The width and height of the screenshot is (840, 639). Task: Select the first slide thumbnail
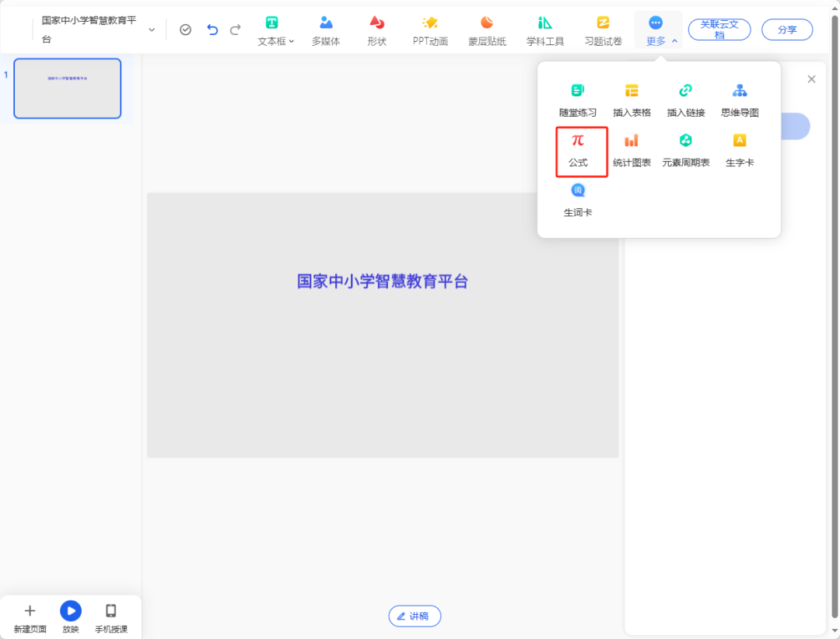[67, 88]
